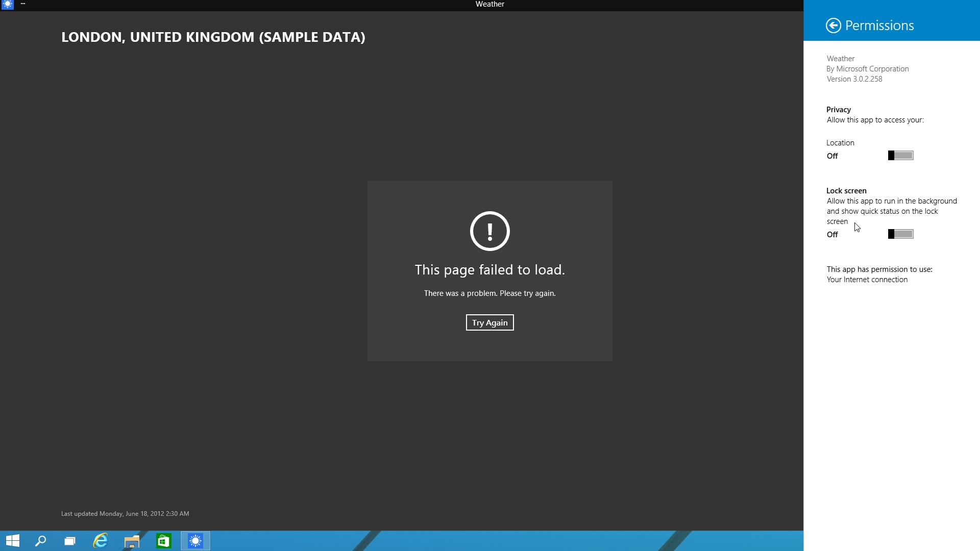This screenshot has height=551, width=980.
Task: Open the title bar ellipsis options menu
Action: click(23, 4)
